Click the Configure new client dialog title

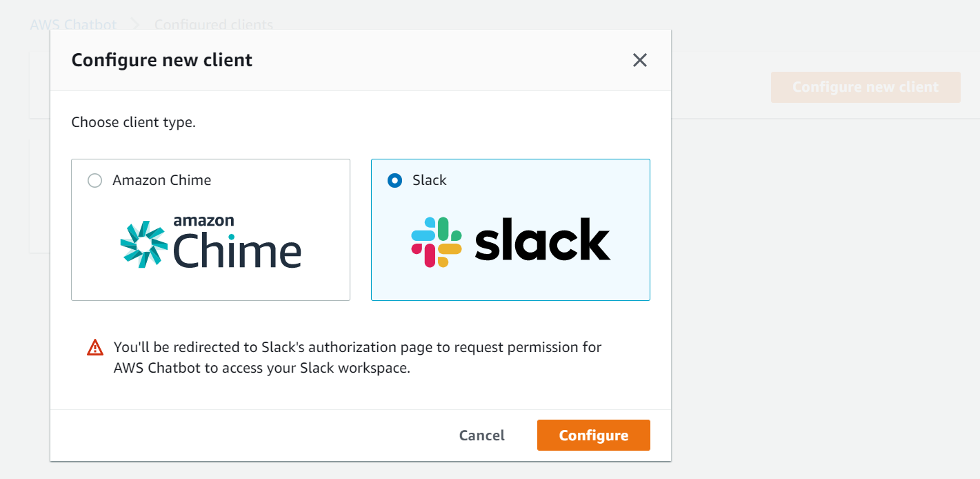162,60
